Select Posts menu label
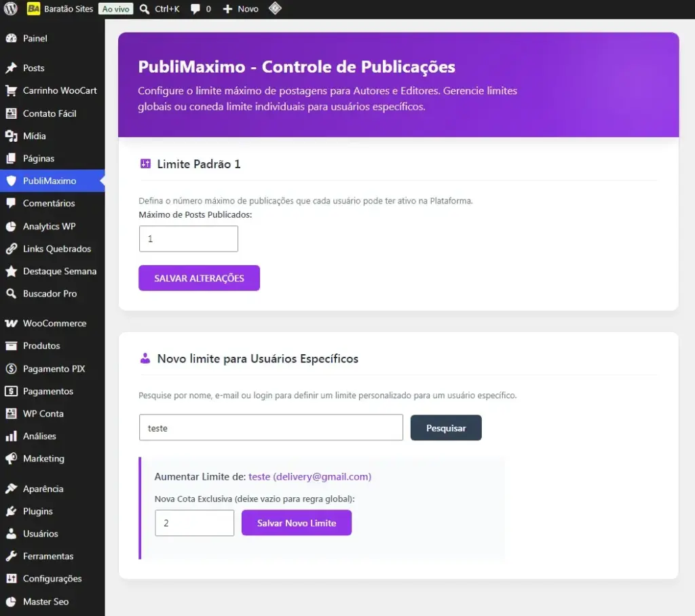Viewport: 695px width, 616px height. click(34, 68)
